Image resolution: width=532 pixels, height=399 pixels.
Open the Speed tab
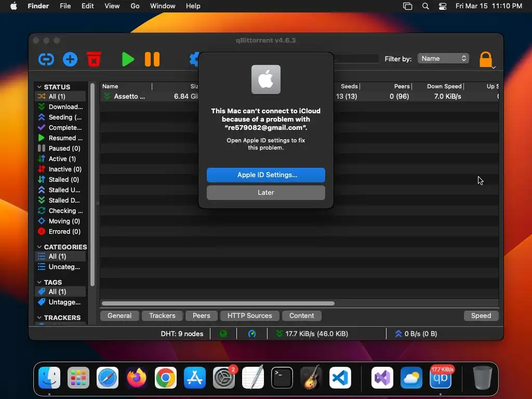click(x=481, y=316)
